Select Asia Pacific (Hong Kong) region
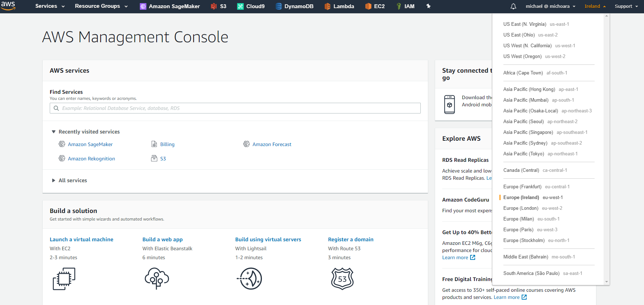The width and height of the screenshot is (644, 305). tap(541, 89)
